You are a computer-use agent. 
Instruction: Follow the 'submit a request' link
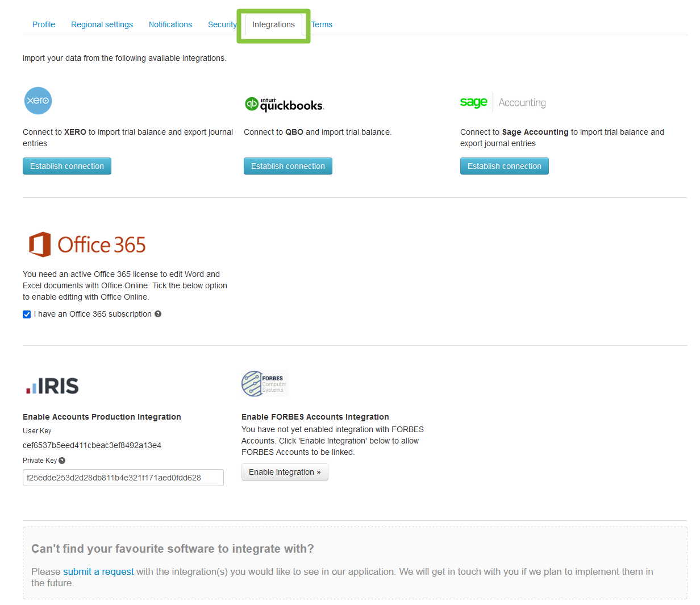98,571
